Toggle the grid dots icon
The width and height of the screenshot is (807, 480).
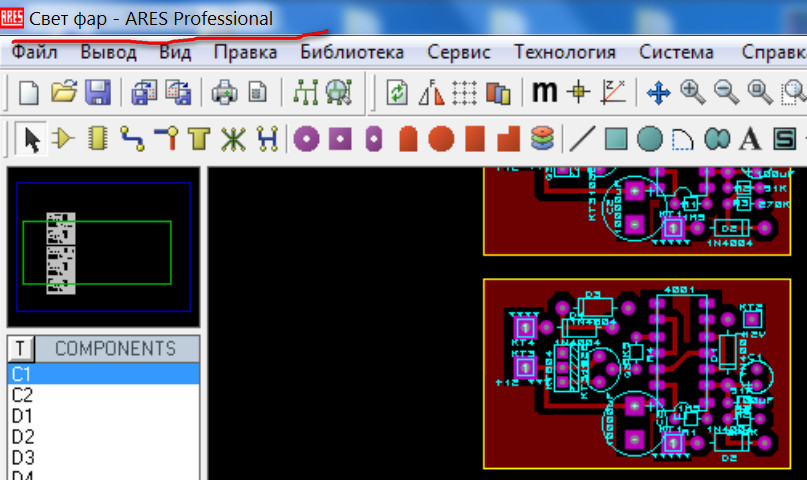point(464,93)
